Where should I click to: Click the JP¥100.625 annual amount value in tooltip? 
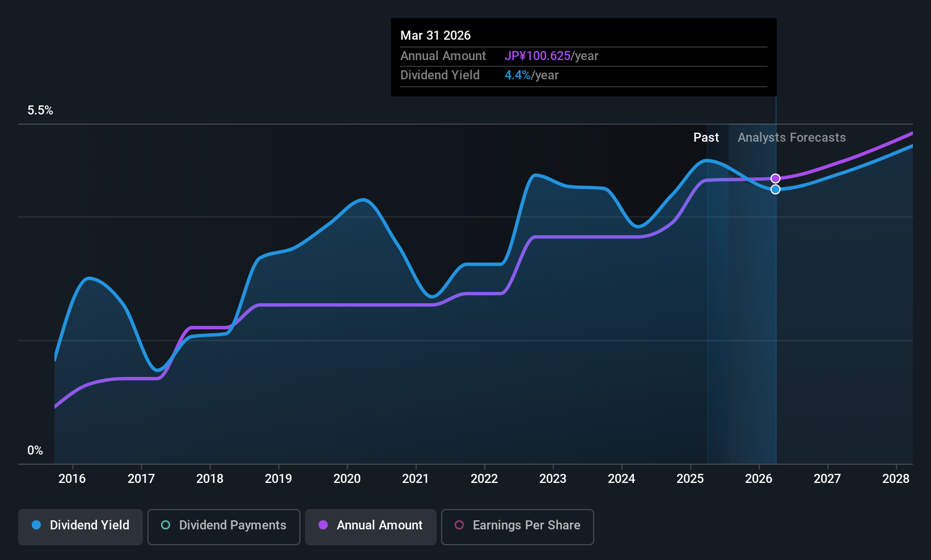point(538,56)
